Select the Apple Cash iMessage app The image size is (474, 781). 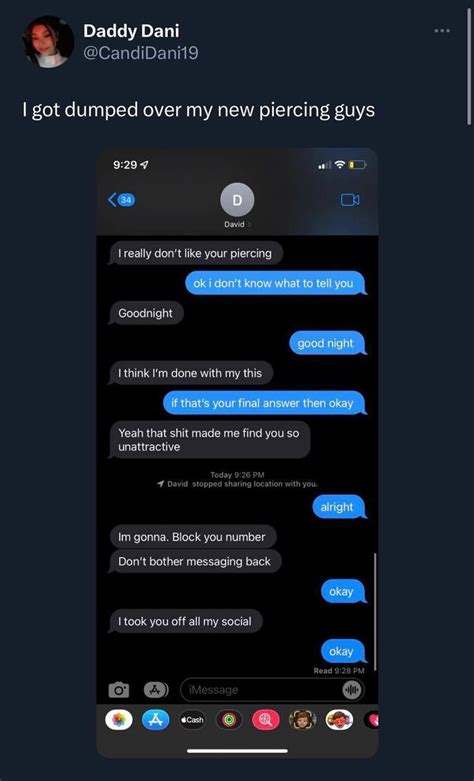pyautogui.click(x=192, y=720)
